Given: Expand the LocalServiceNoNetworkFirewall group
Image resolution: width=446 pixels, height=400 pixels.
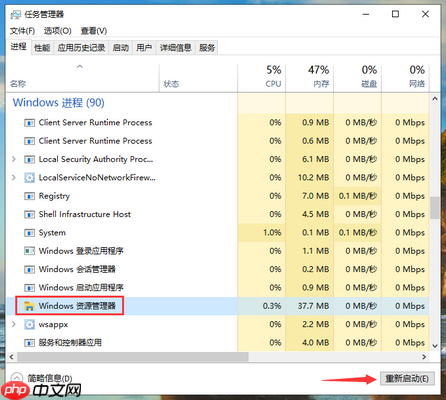Looking at the screenshot, I should pos(14,177).
